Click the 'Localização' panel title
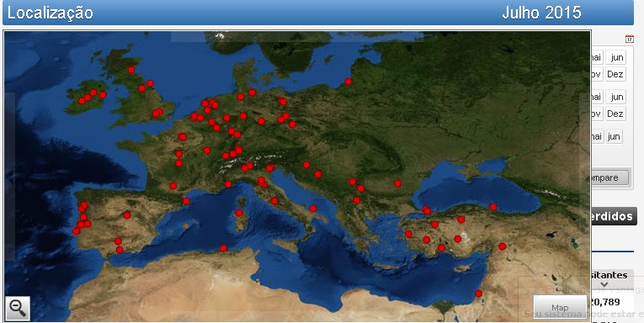Screen dimensions: 644x323 coord(51,13)
